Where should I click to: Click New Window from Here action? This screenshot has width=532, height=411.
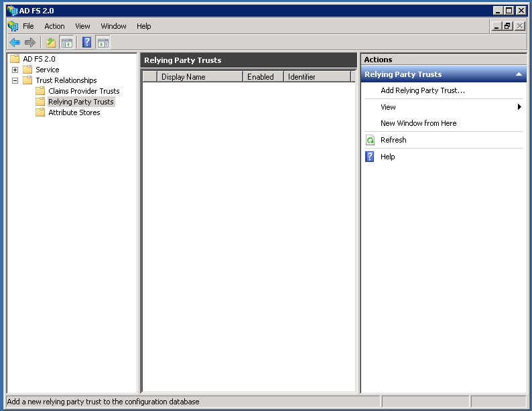coord(418,123)
